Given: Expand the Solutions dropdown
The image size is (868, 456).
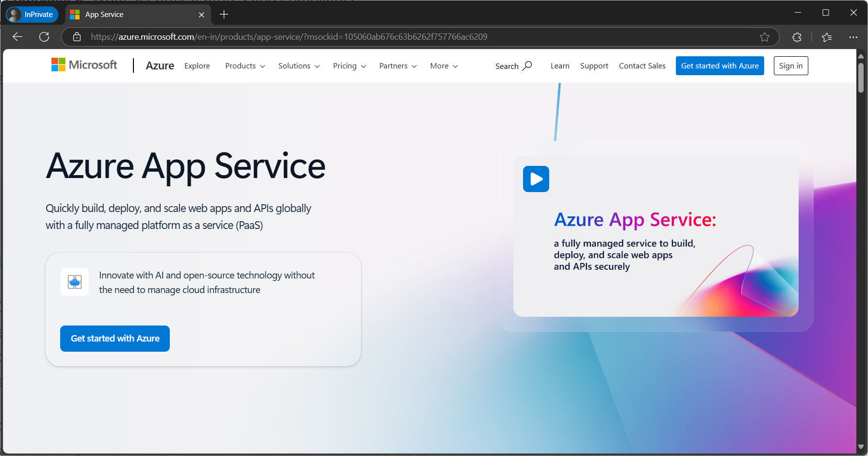Looking at the screenshot, I should [299, 66].
